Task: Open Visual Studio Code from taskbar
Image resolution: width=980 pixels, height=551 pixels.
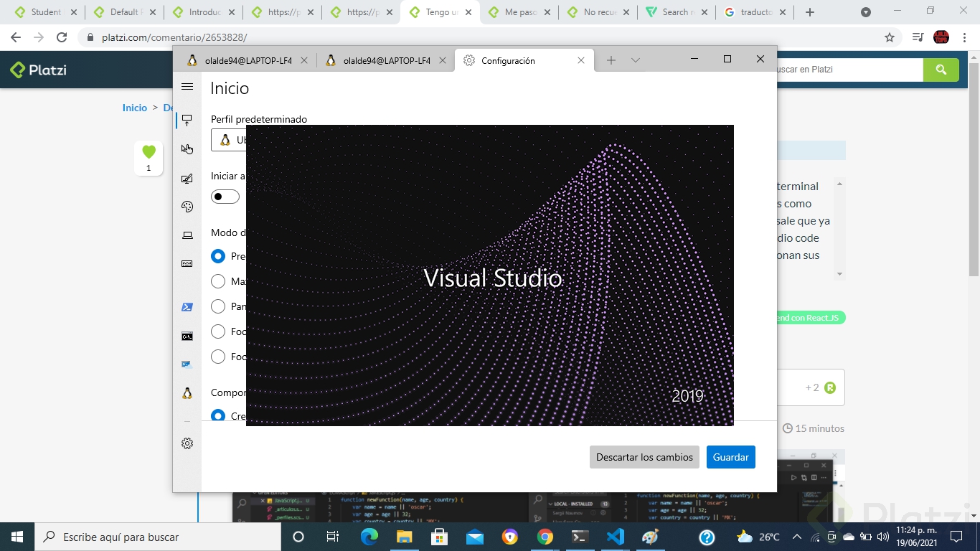Action: (x=615, y=537)
